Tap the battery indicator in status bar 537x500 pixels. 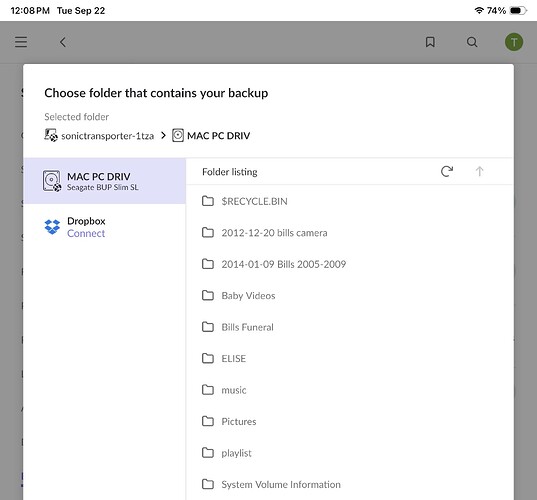pyautogui.click(x=519, y=11)
